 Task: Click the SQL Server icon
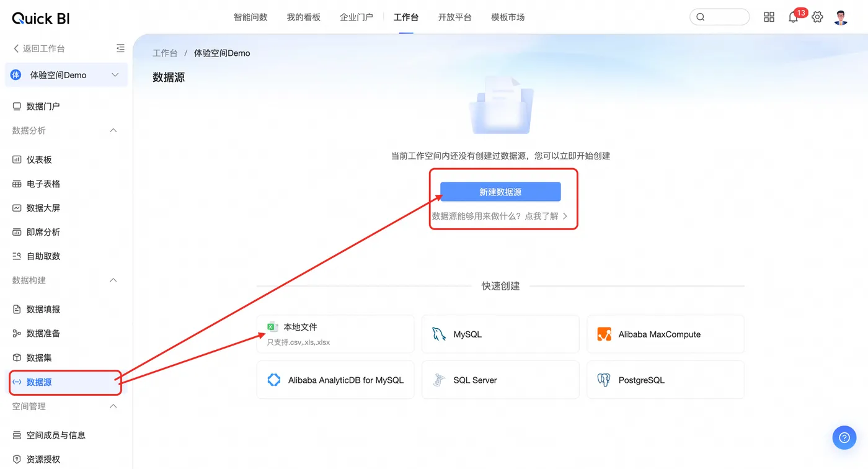coord(439,380)
